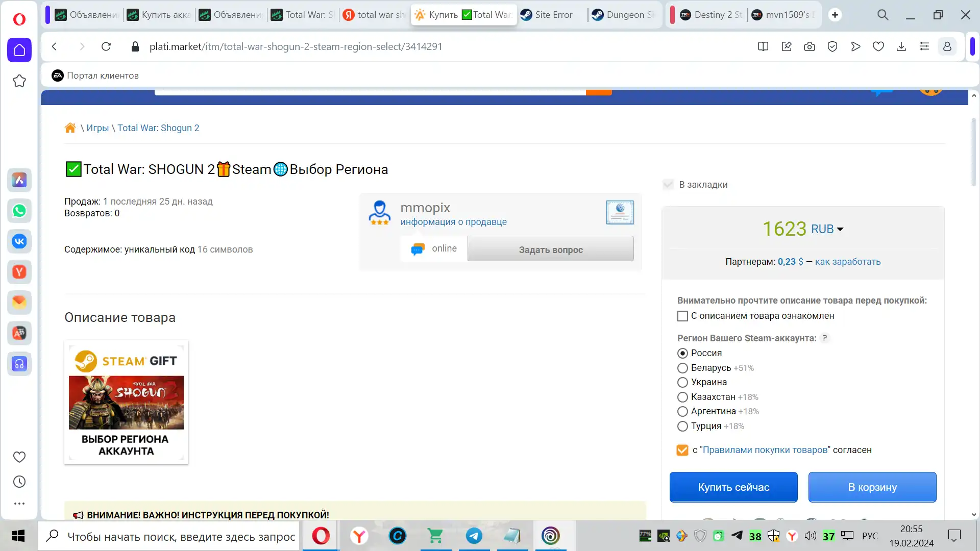Click the home breadcrumb house icon
The height and width of the screenshot is (551, 980).
(70, 128)
